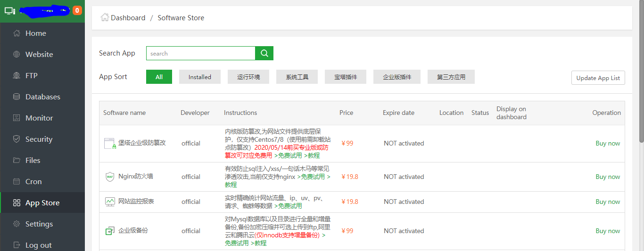The image size is (644, 251).
Task: Click the Home icon in sidebar
Action: [17, 33]
